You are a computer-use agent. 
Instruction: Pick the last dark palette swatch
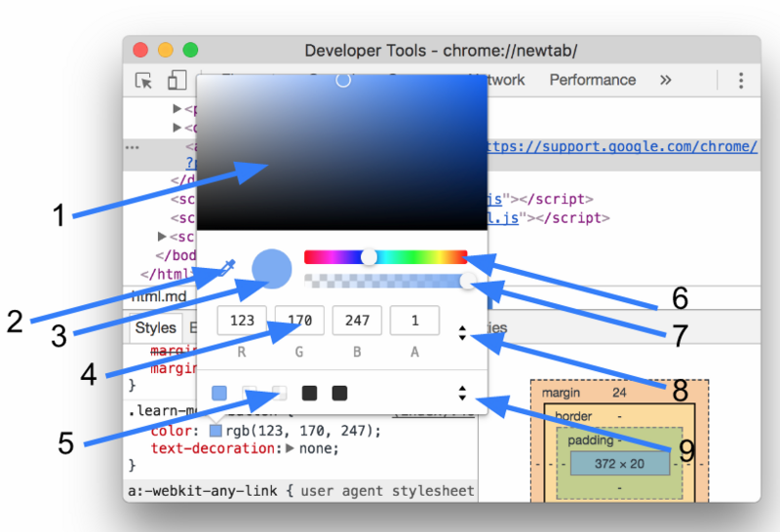click(339, 393)
